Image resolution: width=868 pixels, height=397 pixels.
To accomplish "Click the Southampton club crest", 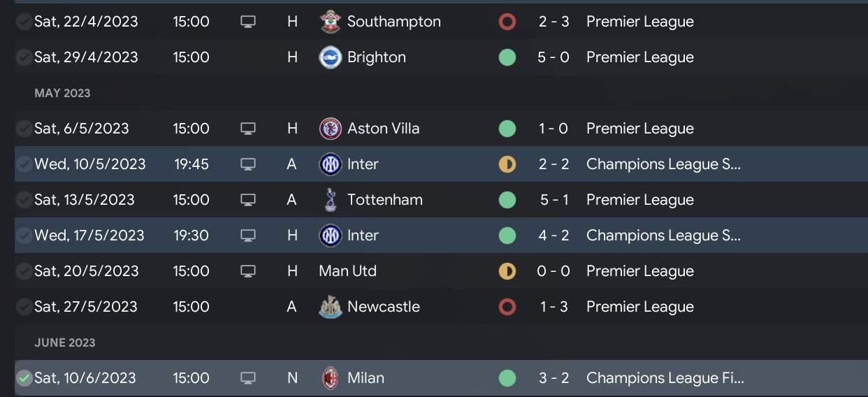I will click(x=330, y=22).
